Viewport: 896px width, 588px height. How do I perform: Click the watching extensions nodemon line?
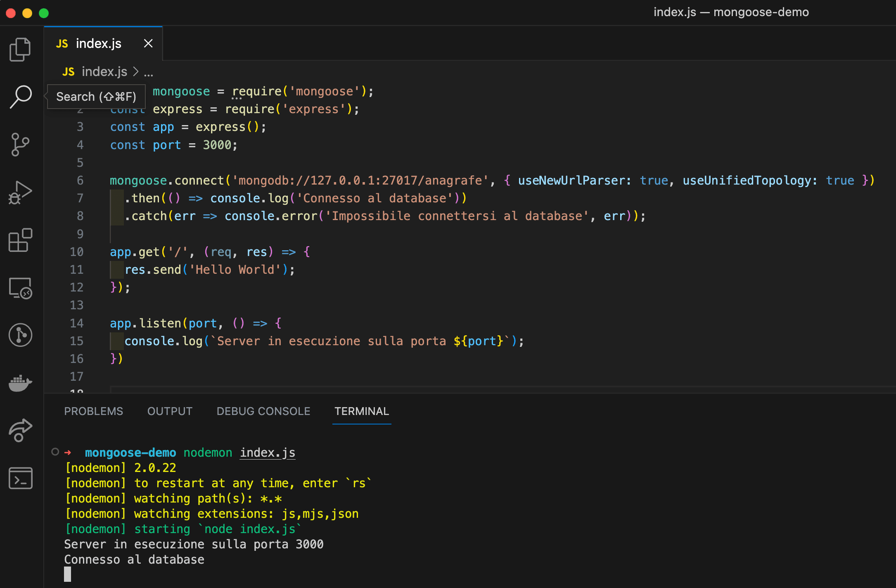click(212, 514)
